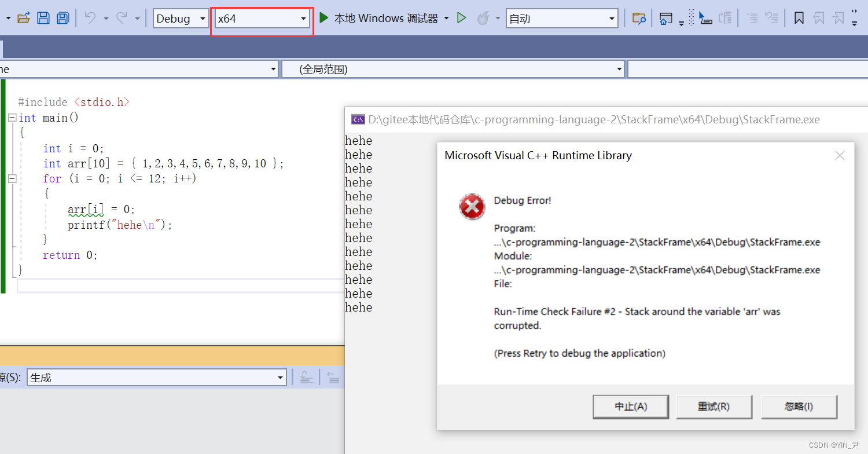Screen dimensions: 868x454
Task: Open output source 生成 dropdown
Action: point(157,378)
